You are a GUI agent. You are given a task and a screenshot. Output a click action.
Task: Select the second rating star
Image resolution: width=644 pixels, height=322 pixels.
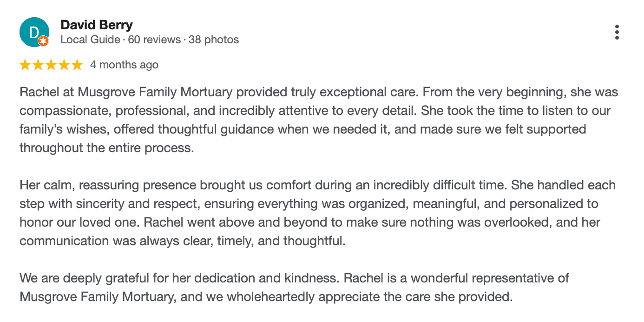pos(38,65)
